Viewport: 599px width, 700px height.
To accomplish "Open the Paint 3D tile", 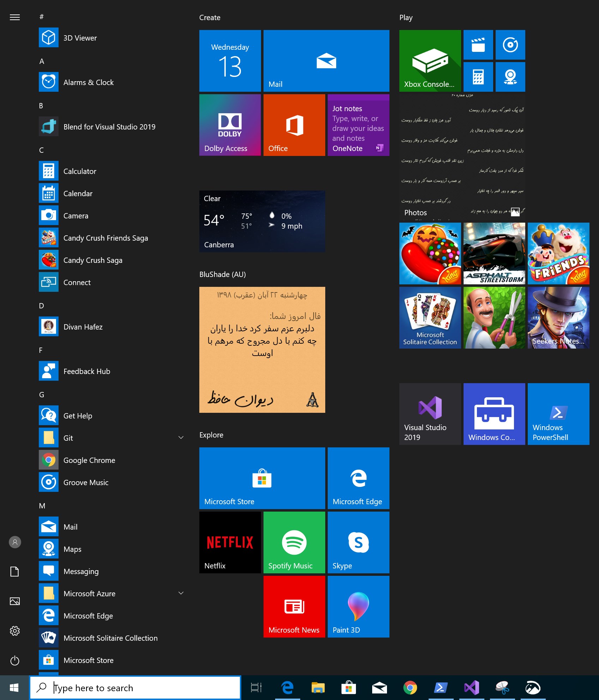I will [x=358, y=607].
